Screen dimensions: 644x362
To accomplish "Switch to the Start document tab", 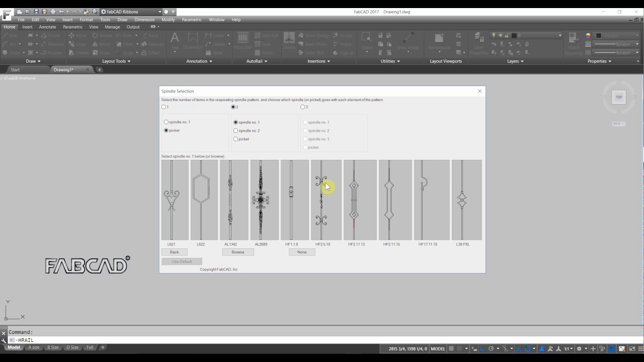I will [x=15, y=70].
